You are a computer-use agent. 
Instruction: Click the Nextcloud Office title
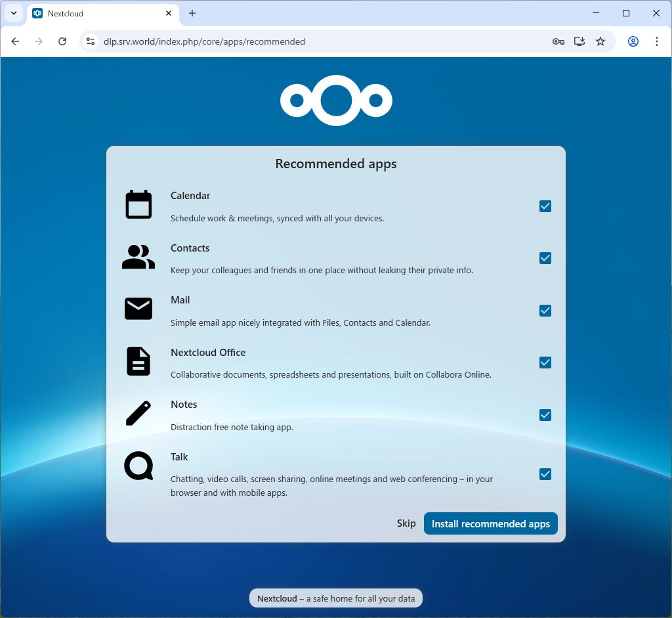click(208, 352)
